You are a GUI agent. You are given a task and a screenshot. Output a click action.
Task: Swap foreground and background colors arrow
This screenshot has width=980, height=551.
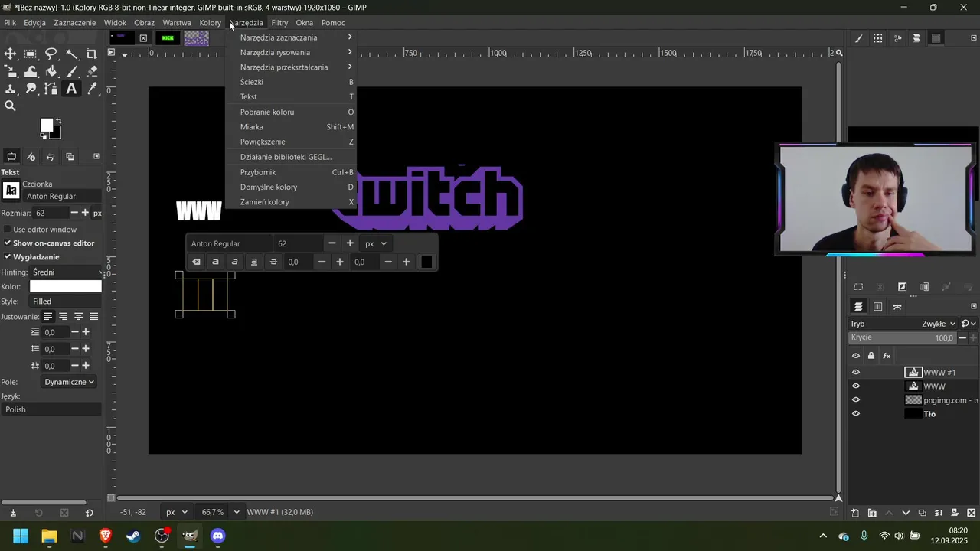coord(58,122)
